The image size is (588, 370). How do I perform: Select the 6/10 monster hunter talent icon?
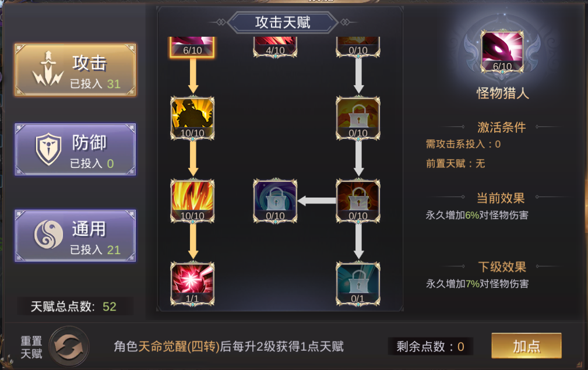pyautogui.click(x=192, y=47)
